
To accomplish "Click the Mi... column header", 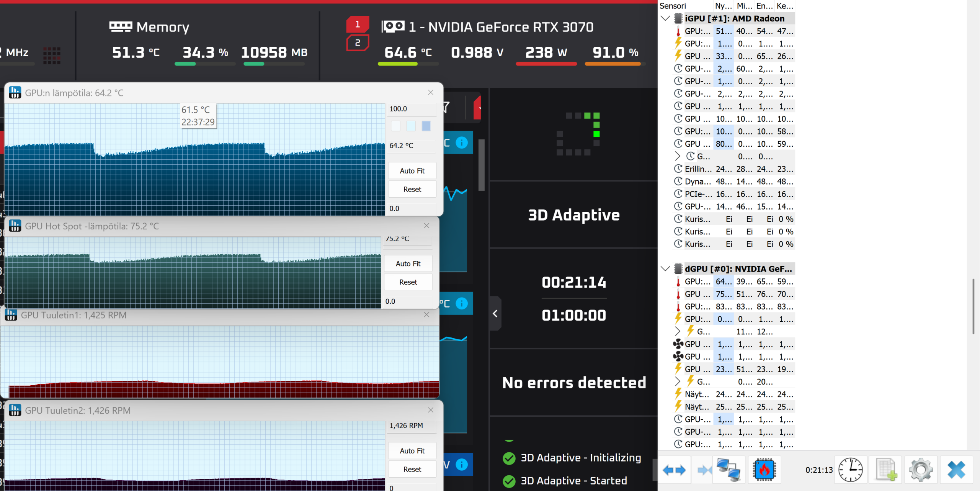I will pos(744,6).
